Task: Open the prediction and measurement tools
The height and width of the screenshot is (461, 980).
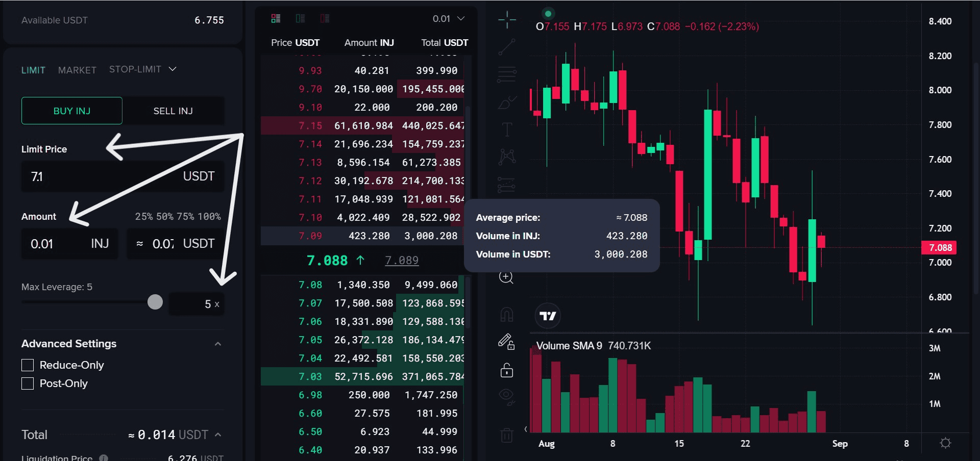Action: point(507,184)
